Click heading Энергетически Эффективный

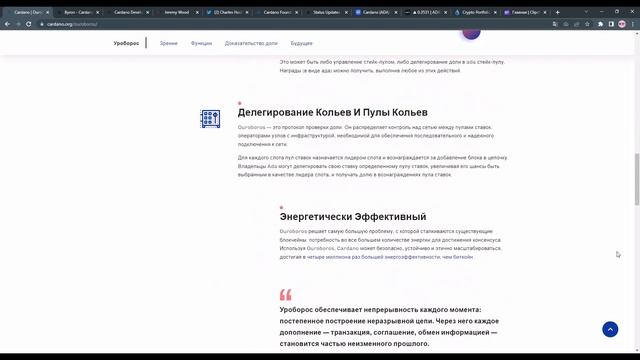point(353,217)
